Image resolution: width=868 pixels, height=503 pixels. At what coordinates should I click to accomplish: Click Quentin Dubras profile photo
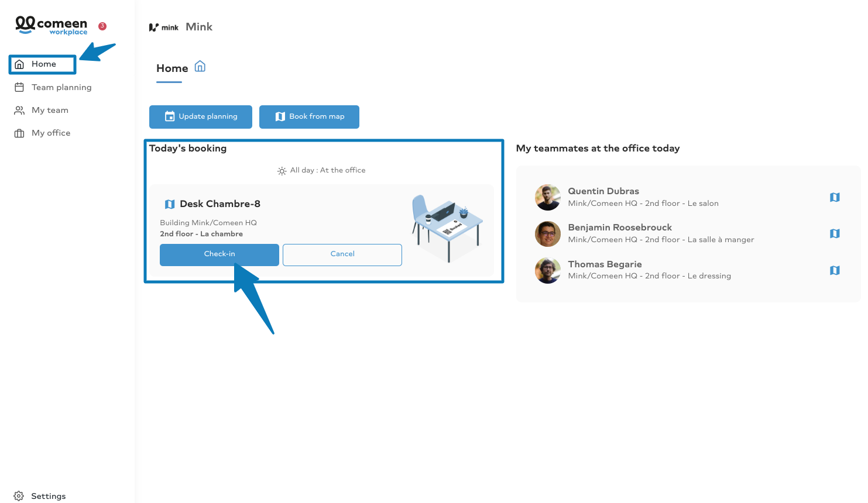coord(548,198)
